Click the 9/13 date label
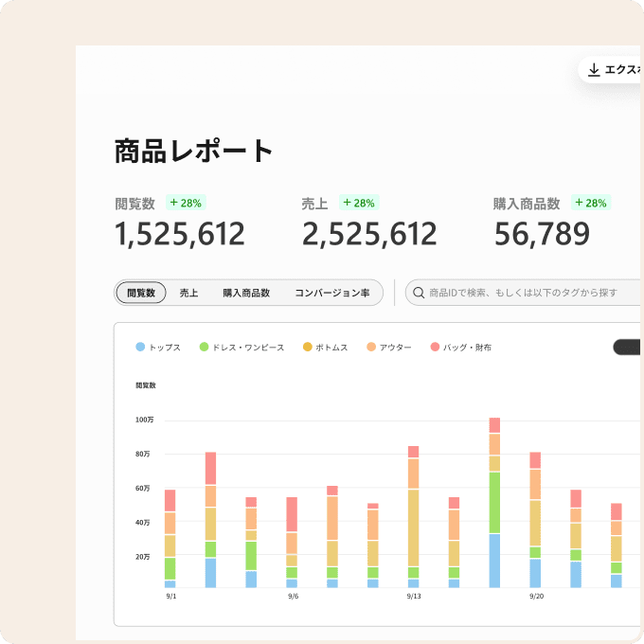644x644 pixels. click(414, 596)
